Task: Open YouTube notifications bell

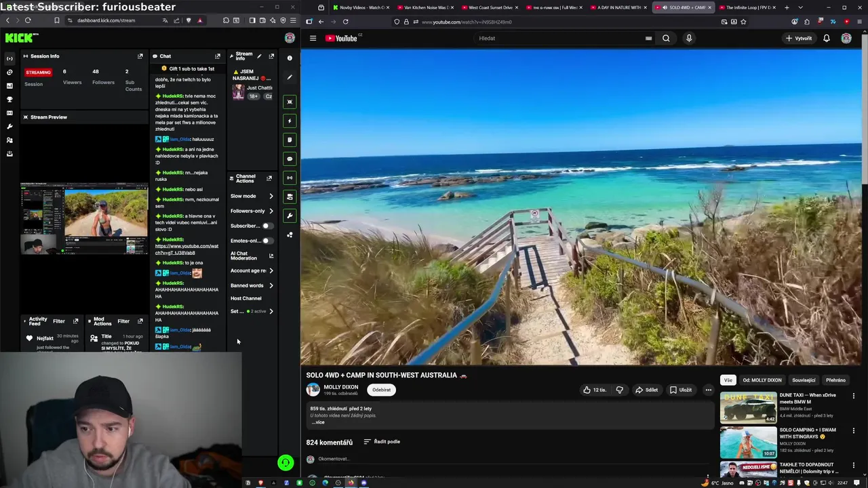Action: (826, 39)
